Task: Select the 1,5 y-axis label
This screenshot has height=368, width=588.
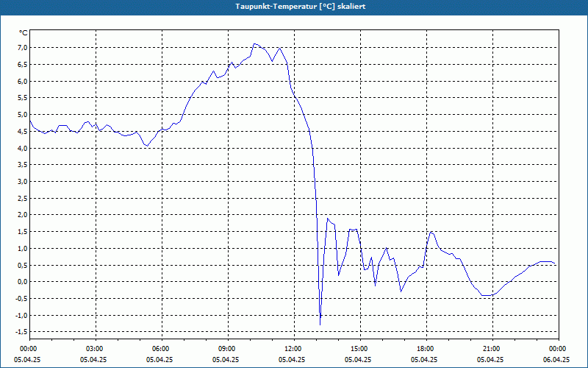Action: 22,232
